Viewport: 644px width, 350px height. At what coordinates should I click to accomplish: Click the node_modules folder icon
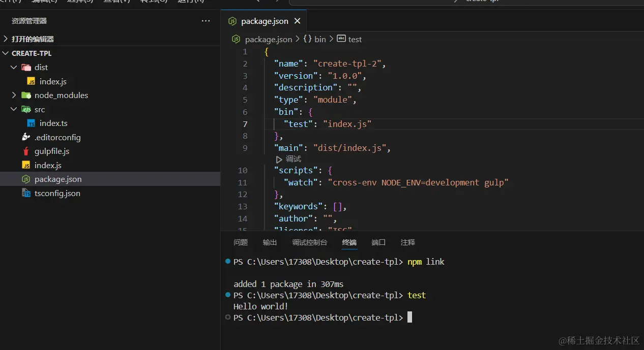point(26,95)
